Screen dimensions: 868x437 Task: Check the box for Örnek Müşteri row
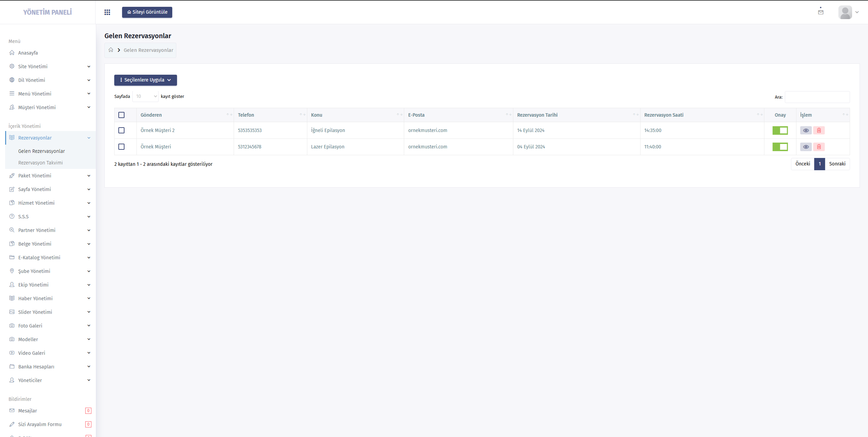point(121,147)
